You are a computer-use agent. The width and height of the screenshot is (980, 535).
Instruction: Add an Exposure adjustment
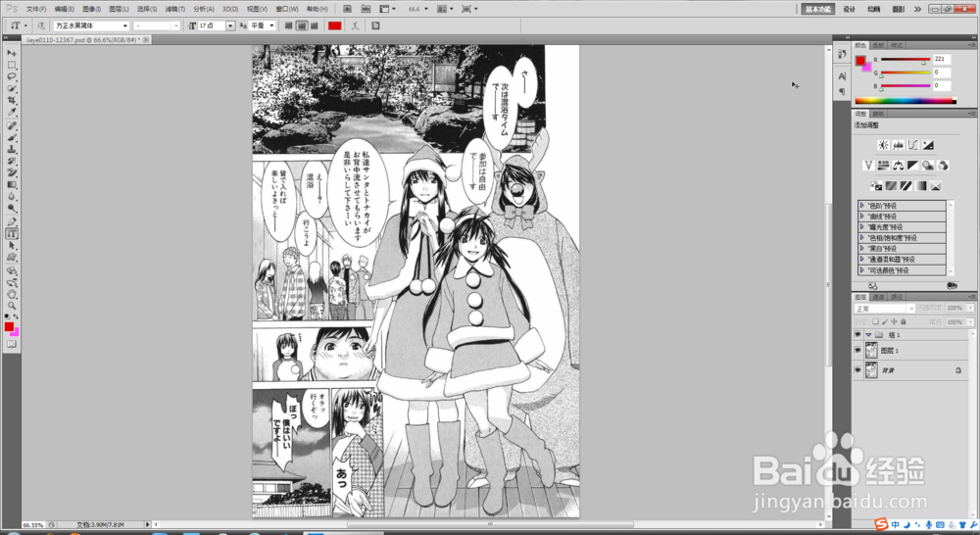pyautogui.click(x=928, y=145)
